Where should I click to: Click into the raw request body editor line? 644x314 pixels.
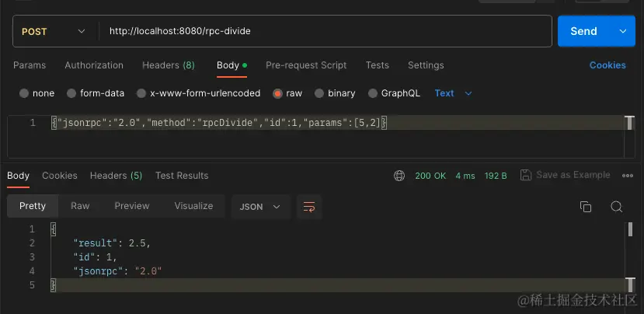337,123
